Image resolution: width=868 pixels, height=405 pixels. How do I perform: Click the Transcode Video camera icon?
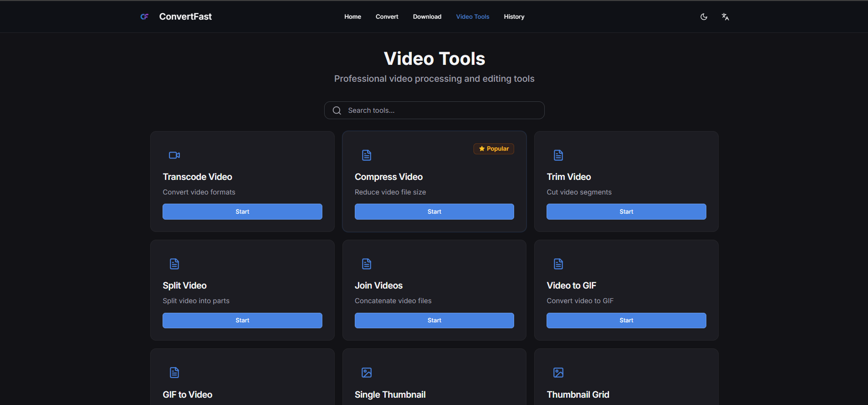[174, 155]
